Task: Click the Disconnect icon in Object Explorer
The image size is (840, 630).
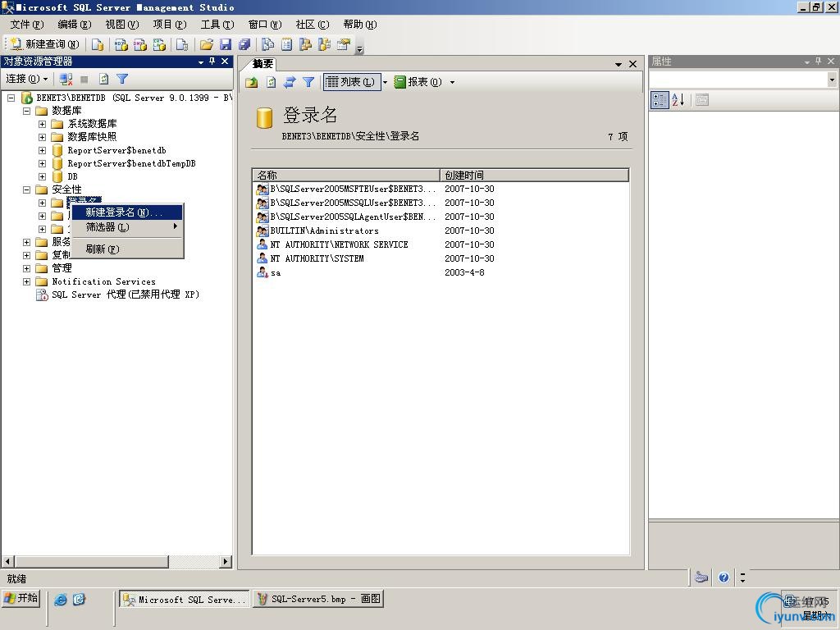Action: (66, 79)
